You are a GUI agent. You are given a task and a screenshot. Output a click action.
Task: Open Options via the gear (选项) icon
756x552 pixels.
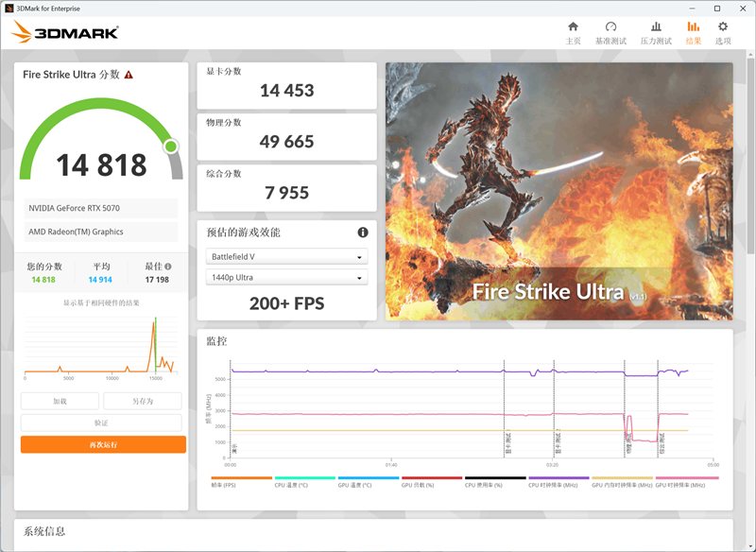[723, 29]
